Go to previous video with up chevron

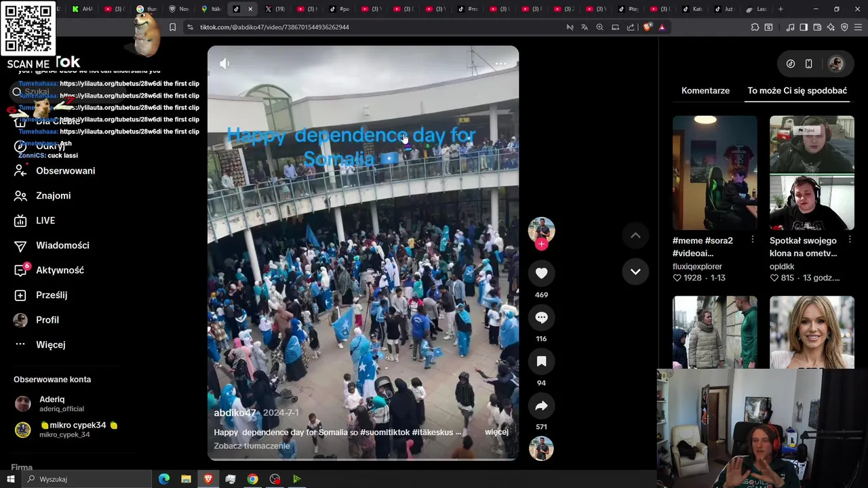point(635,235)
